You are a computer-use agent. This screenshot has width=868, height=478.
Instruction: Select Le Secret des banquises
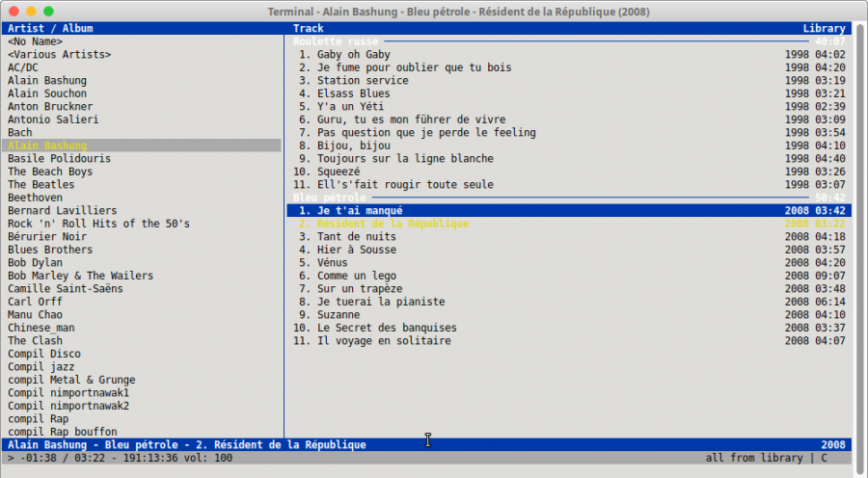pyautogui.click(x=569, y=328)
